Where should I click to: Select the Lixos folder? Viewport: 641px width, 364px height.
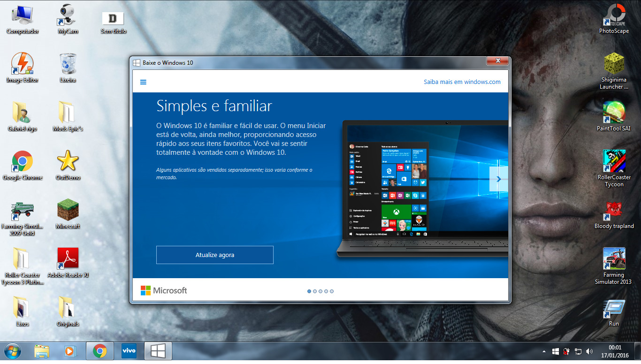pos(23,312)
